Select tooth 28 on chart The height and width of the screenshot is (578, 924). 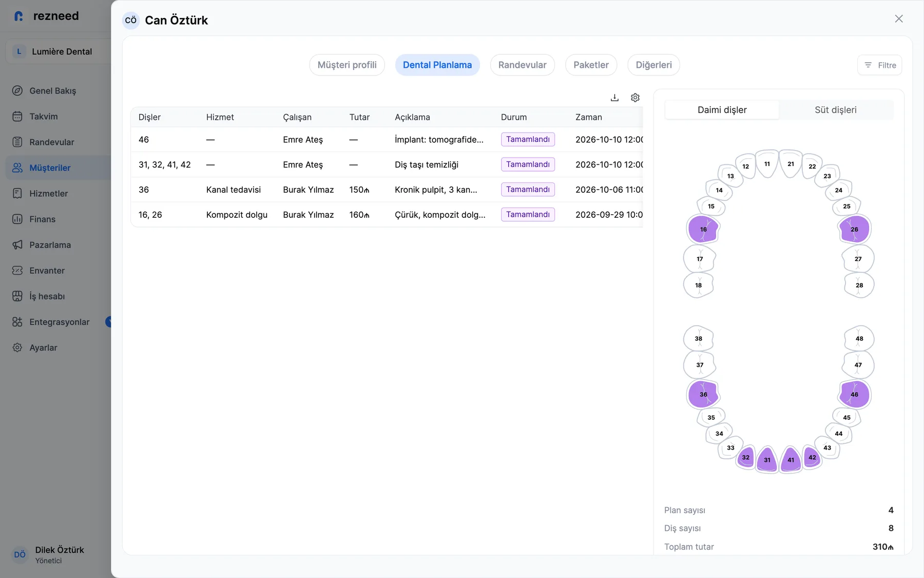(859, 285)
